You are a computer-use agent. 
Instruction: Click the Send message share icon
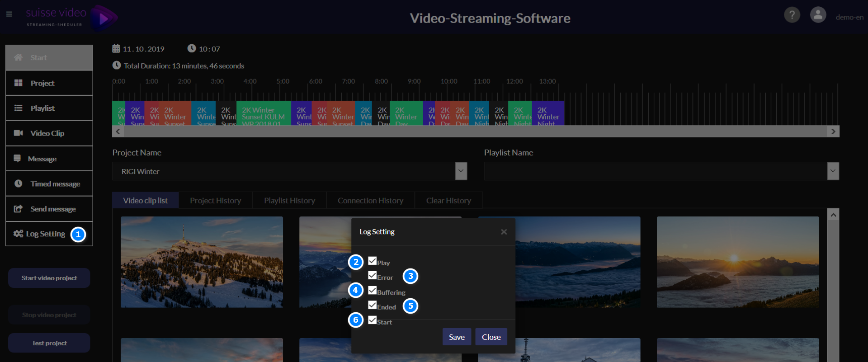(19, 209)
